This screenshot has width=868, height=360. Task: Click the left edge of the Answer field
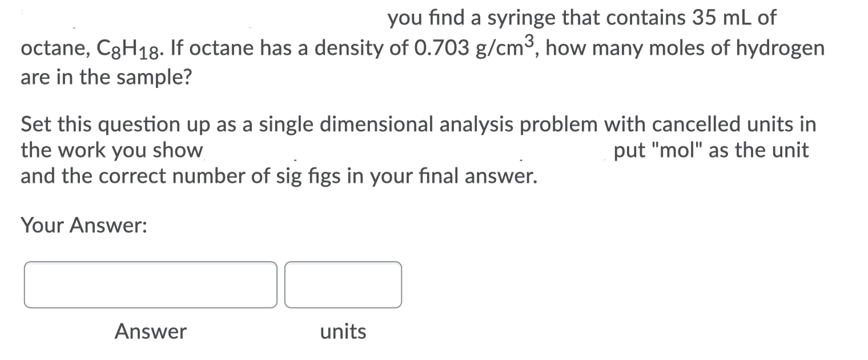tap(27, 284)
